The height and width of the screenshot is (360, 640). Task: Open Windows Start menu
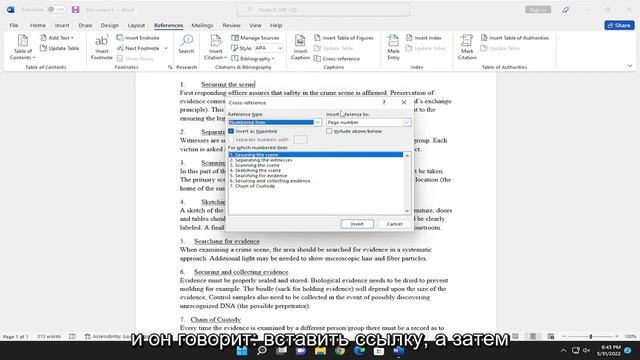click(x=242, y=351)
